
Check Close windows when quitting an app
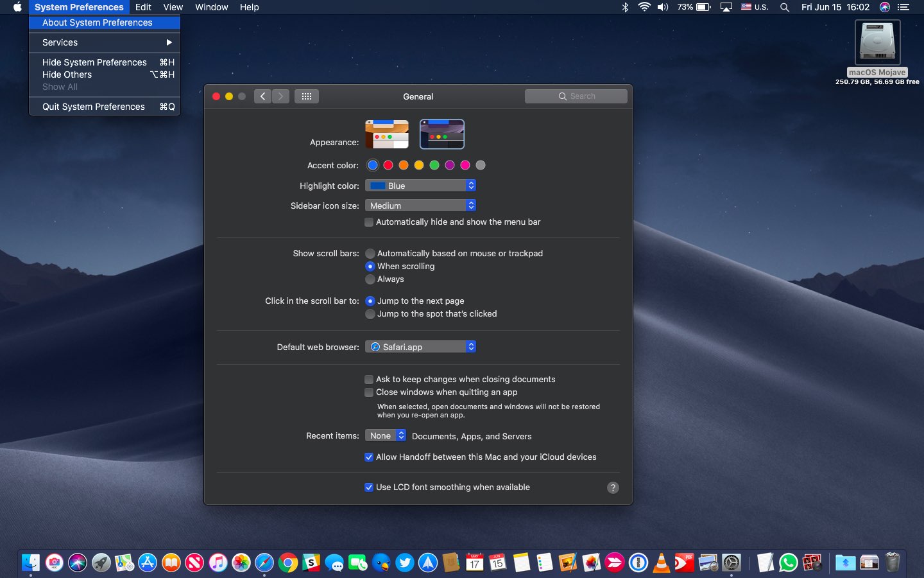(369, 392)
